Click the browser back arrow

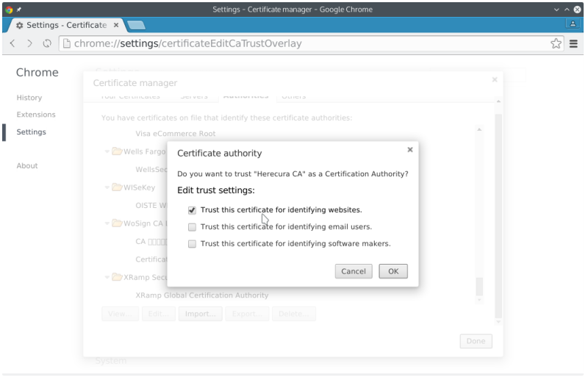pos(12,43)
